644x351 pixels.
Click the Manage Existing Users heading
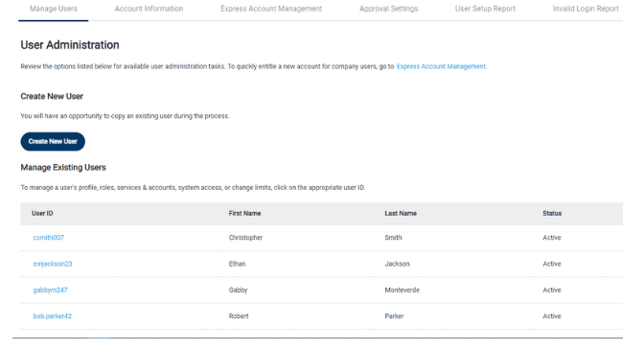[x=63, y=167]
